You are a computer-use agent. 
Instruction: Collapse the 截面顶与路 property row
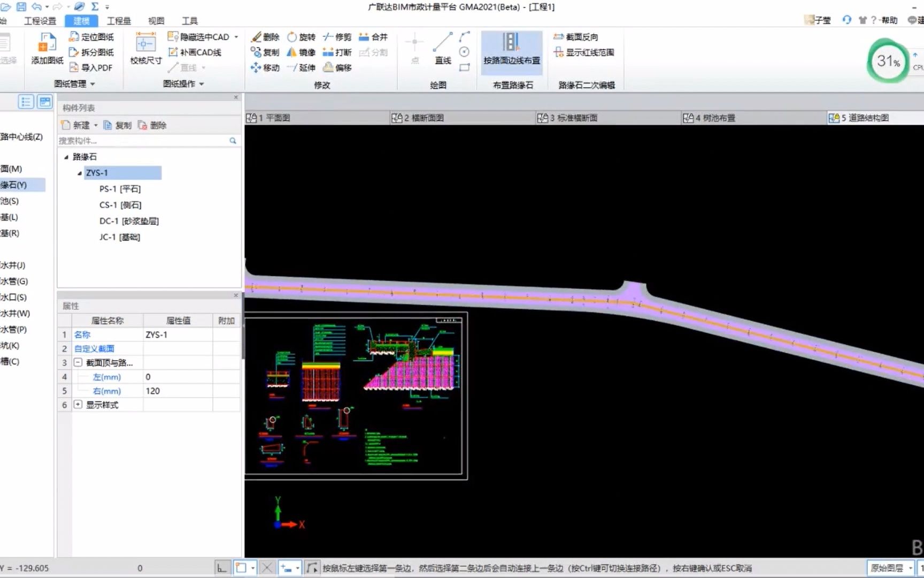point(78,362)
